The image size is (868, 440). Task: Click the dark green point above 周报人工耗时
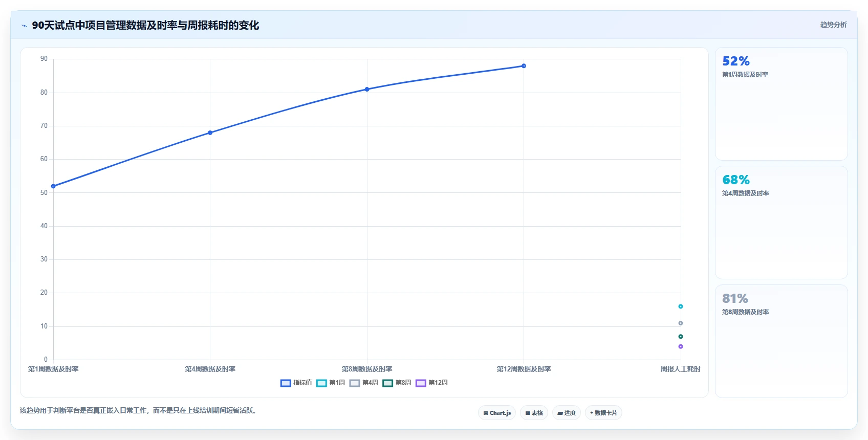coord(681,336)
